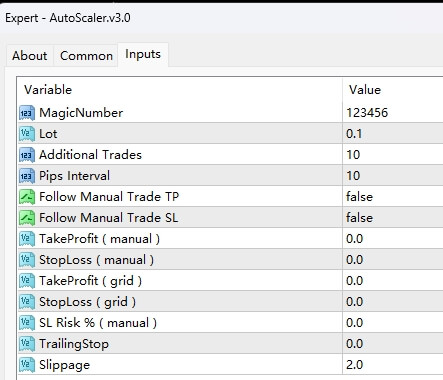This screenshot has height=380, width=443.
Task: Click the StopLoss ( grid ) icon
Action: pos(27,302)
